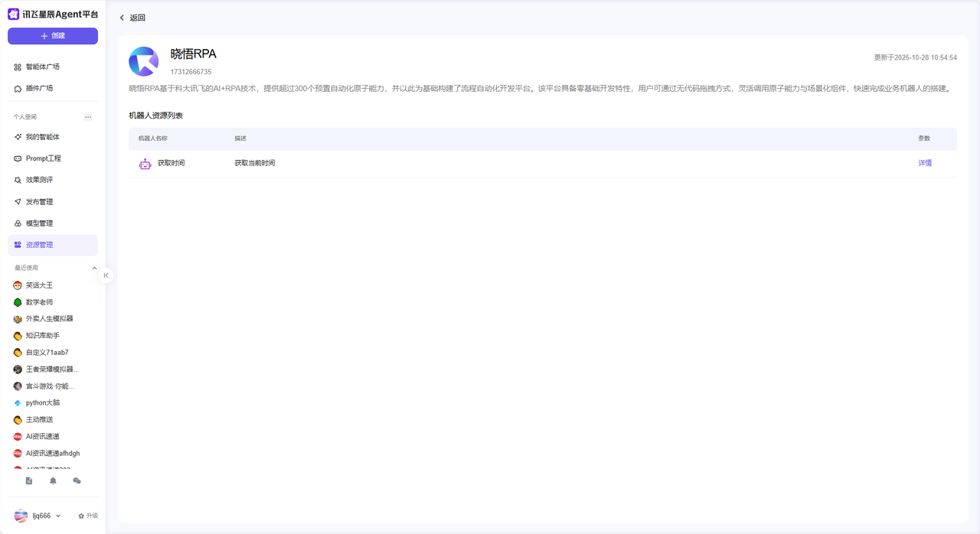The image size is (980, 534).
Task: Collapse the 最近使用 recent list
Action: [94, 269]
